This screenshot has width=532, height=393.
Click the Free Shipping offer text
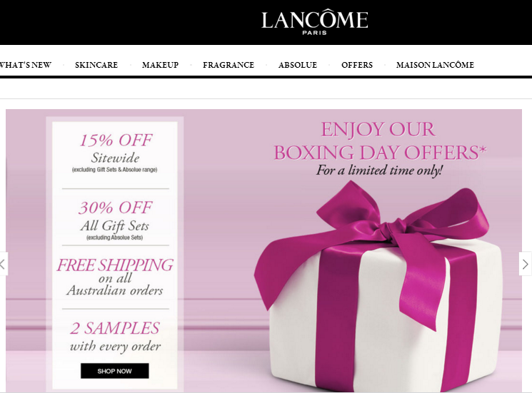tap(115, 277)
